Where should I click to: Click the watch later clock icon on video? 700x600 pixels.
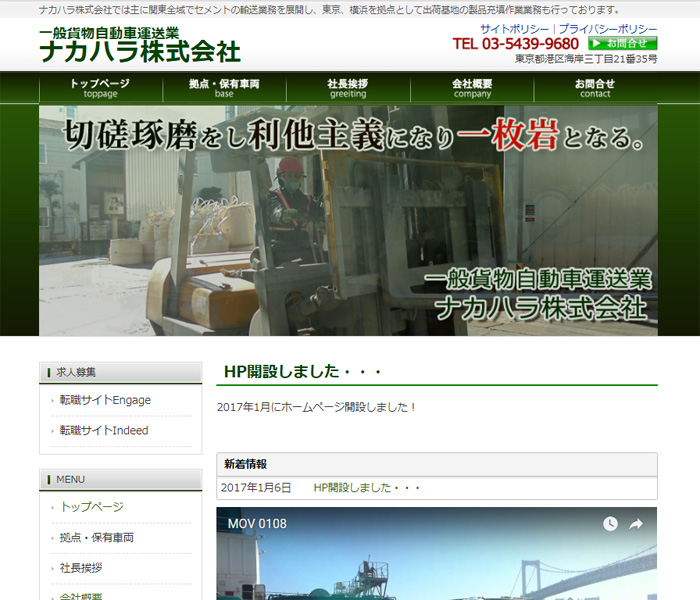pyautogui.click(x=610, y=524)
